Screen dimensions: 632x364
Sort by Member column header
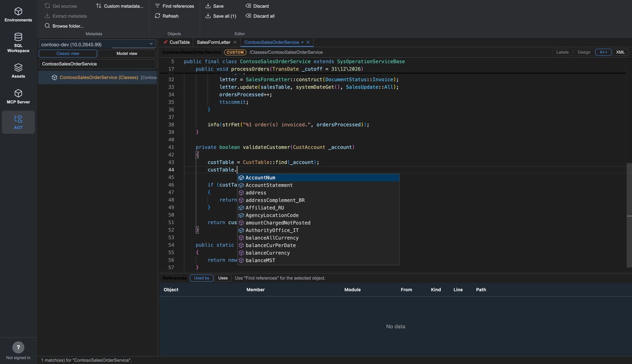pyautogui.click(x=255, y=290)
